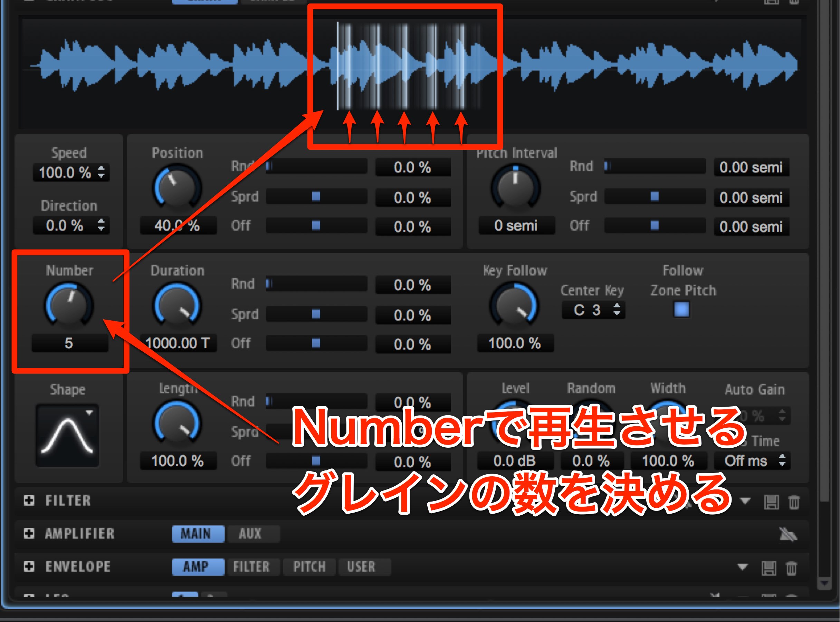Click the Duration 1000.00 T value field
840x622 pixels.
(x=178, y=343)
